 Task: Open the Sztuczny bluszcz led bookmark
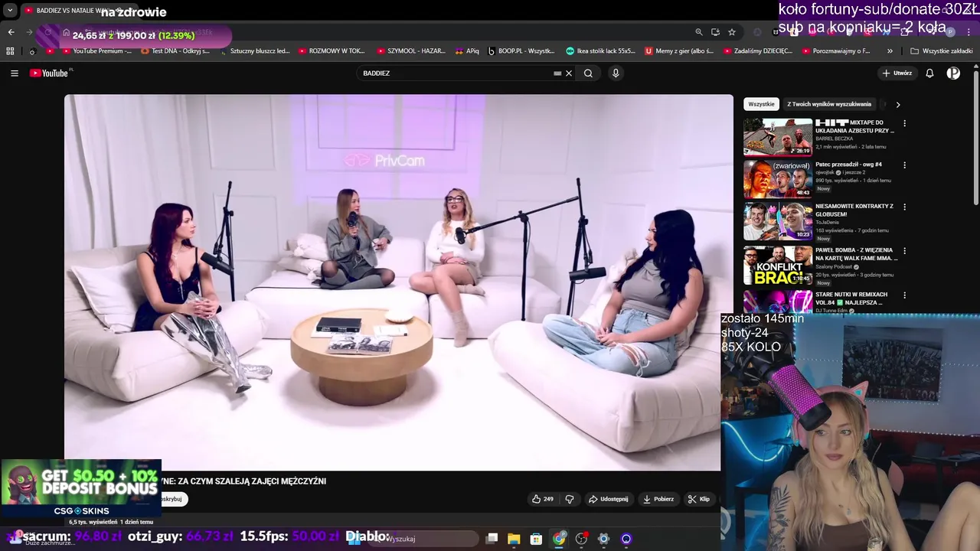point(255,51)
